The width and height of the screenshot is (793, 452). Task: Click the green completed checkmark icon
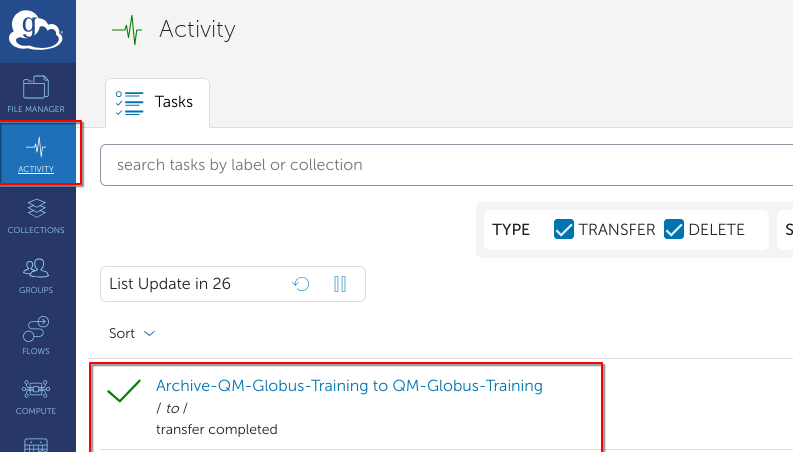(123, 391)
